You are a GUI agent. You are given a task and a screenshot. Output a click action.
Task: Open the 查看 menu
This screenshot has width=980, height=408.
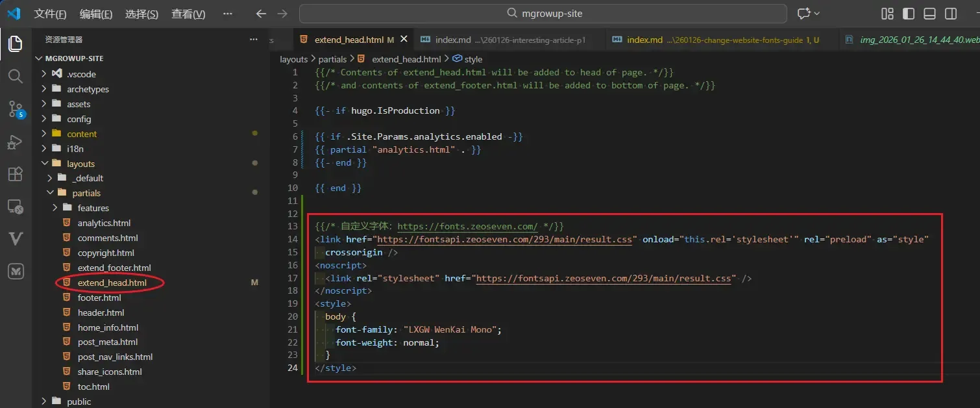188,14
